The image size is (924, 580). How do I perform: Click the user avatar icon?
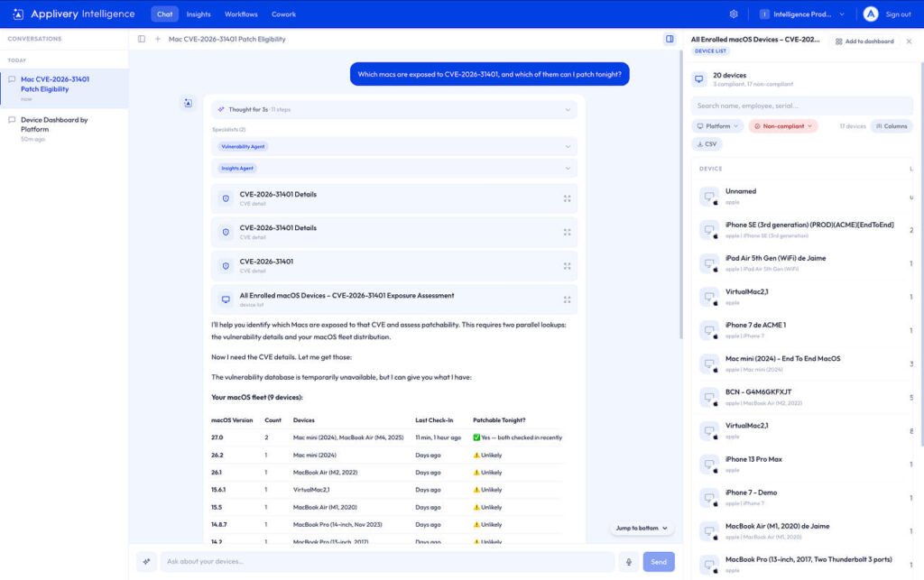(x=871, y=14)
